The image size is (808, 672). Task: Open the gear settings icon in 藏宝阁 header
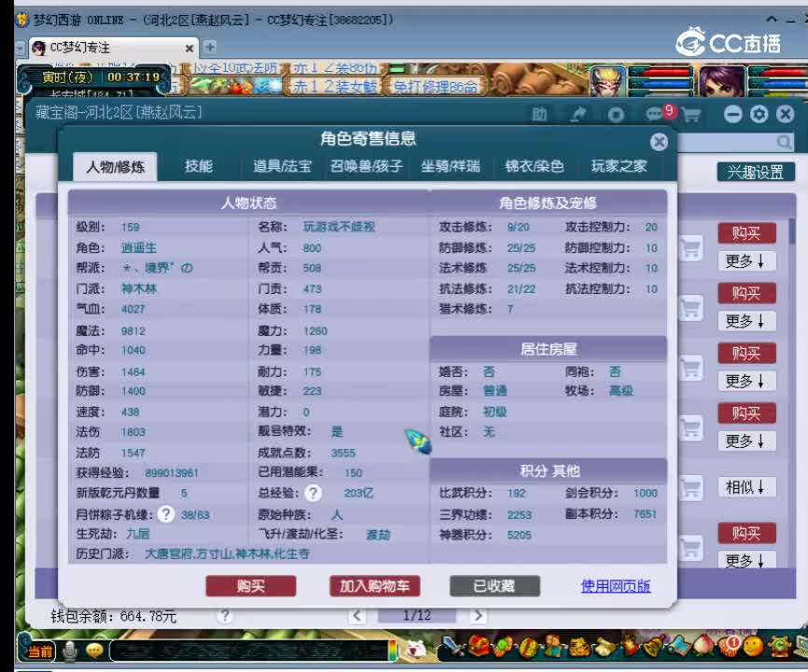759,114
